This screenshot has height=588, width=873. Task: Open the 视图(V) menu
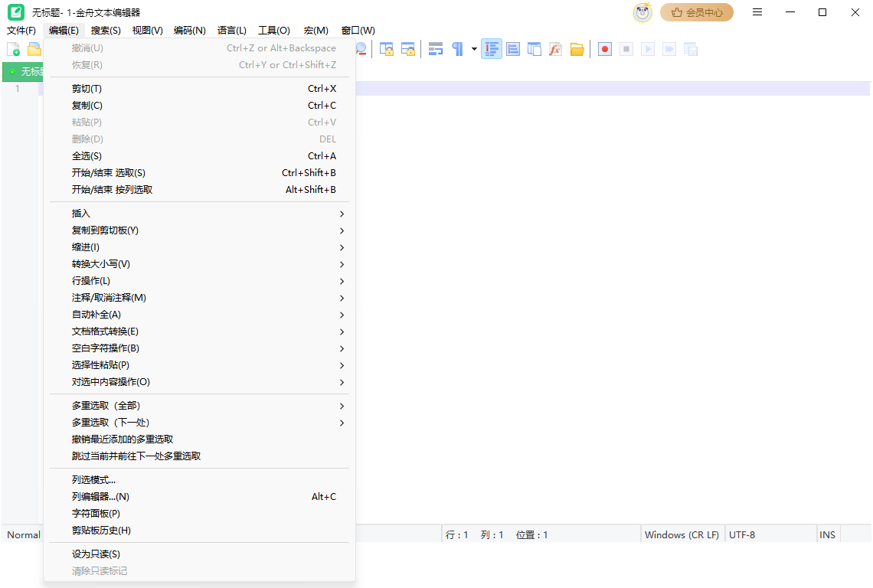point(148,30)
